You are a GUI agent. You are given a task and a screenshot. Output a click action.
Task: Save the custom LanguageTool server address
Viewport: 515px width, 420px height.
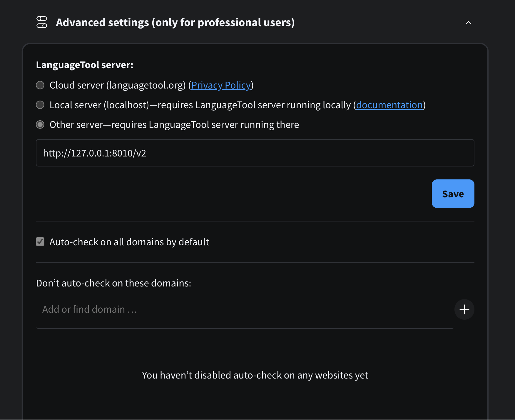click(453, 194)
